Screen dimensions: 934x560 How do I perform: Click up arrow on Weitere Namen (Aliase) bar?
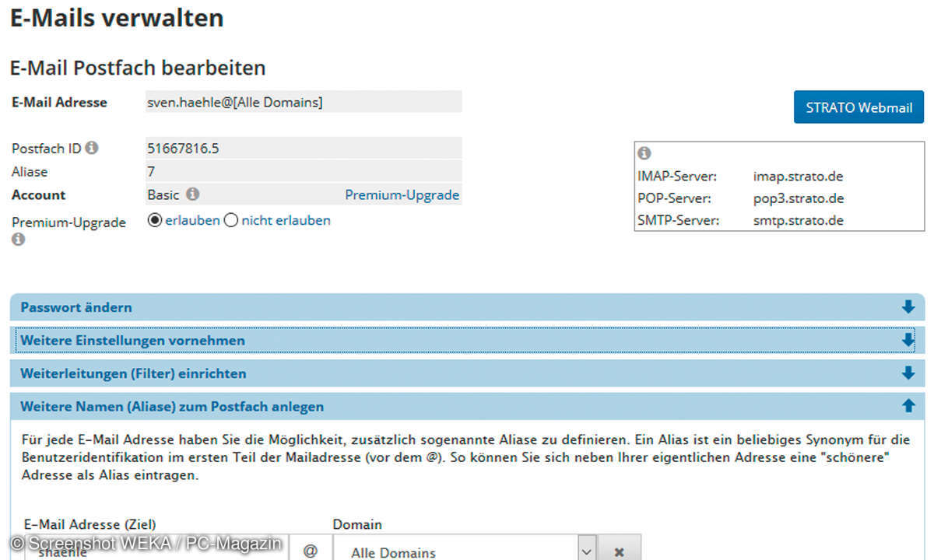click(908, 406)
